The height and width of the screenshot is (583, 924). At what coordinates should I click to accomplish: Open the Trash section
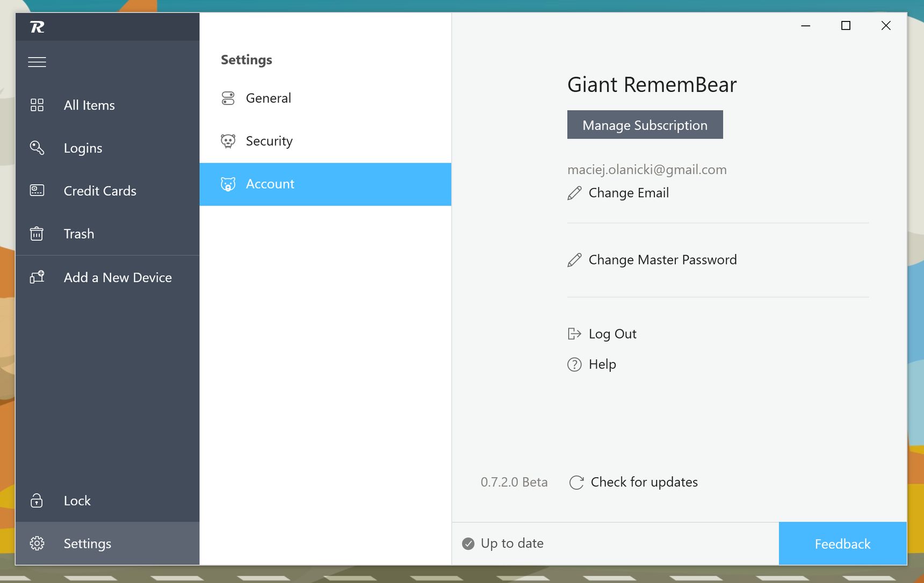[x=107, y=234]
